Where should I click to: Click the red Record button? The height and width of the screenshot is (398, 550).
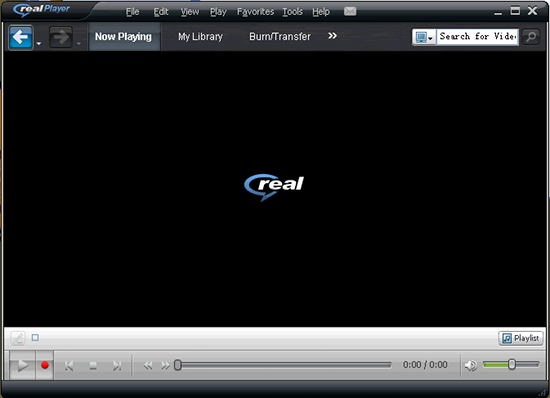pos(45,365)
